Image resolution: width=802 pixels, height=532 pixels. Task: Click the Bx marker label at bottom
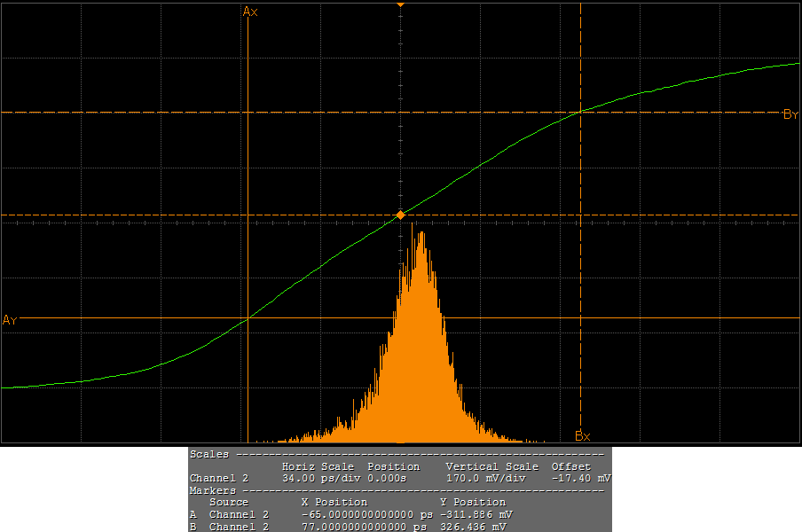point(582,435)
